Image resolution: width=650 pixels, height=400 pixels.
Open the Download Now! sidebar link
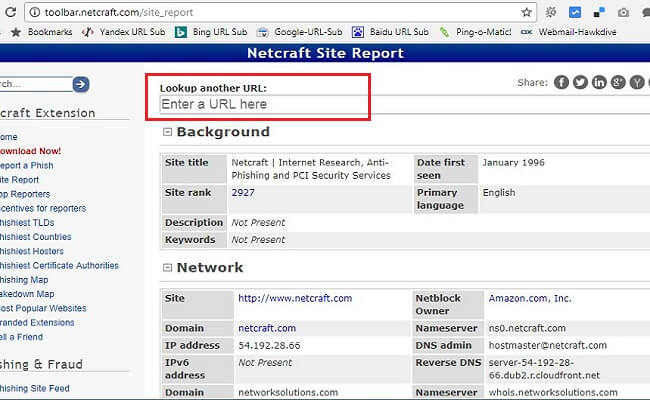30,151
